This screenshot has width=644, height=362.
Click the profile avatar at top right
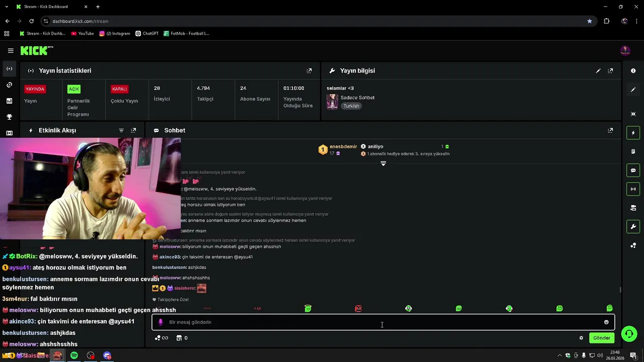(x=625, y=51)
